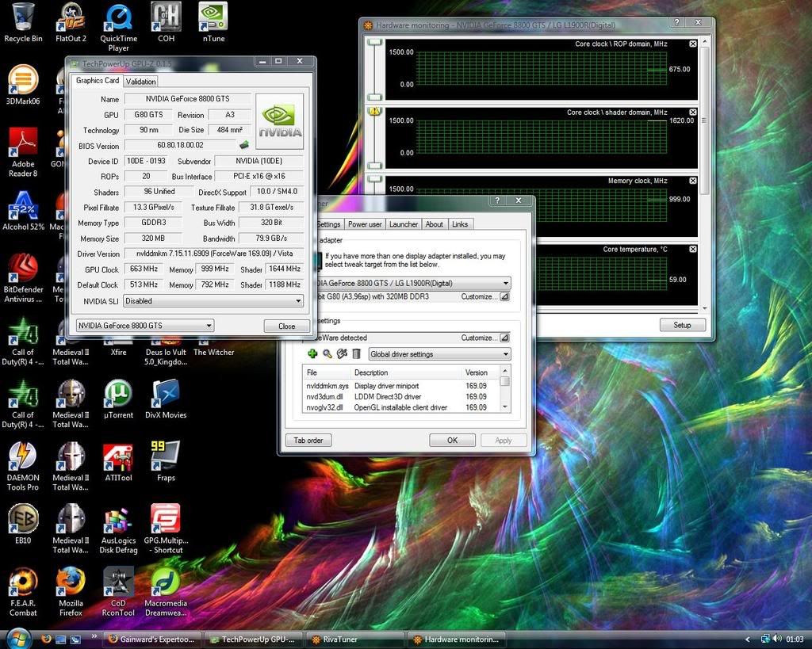Viewport: 812px width, 649px height.
Task: Close the Core clock shader domain graph
Action: point(693,113)
